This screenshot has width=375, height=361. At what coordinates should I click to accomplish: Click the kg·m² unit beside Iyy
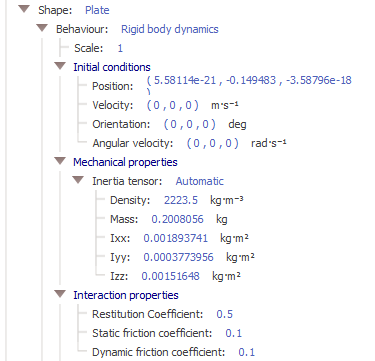tap(240, 258)
